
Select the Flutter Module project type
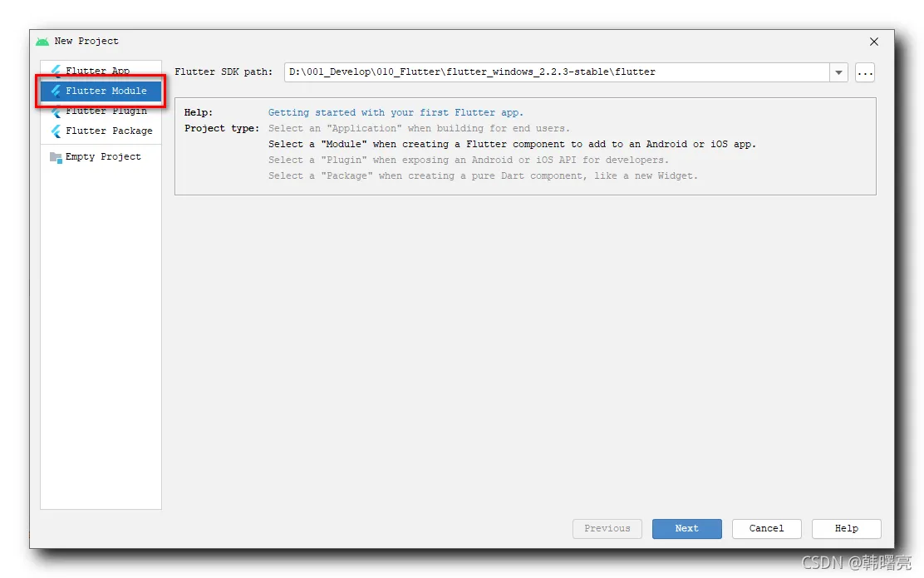pyautogui.click(x=101, y=91)
